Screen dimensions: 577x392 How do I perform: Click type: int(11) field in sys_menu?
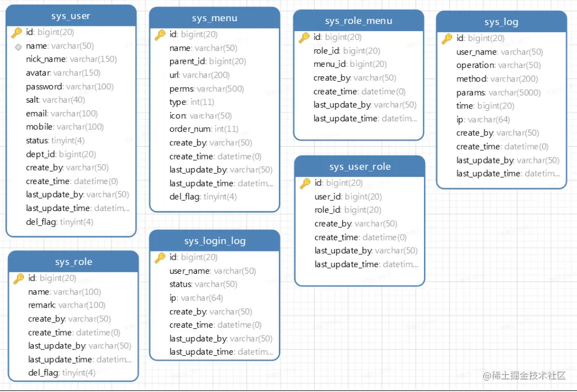pyautogui.click(x=192, y=102)
